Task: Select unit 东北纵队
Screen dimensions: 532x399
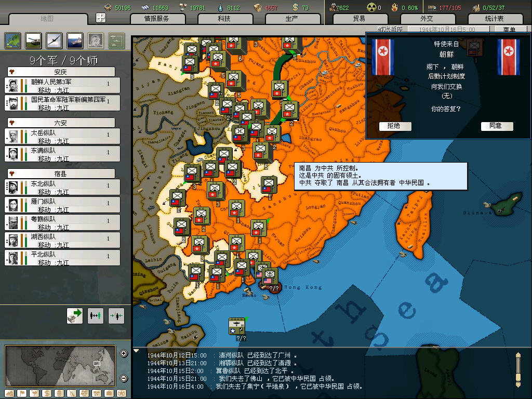Action: click(x=62, y=187)
